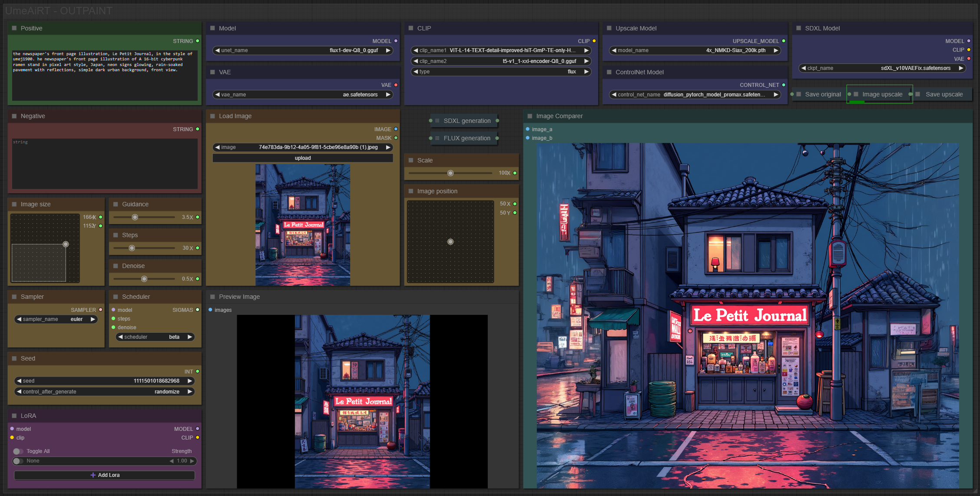Viewport: 980px width, 496px height.
Task: Click the Load Image node collapse icon
Action: pos(212,116)
